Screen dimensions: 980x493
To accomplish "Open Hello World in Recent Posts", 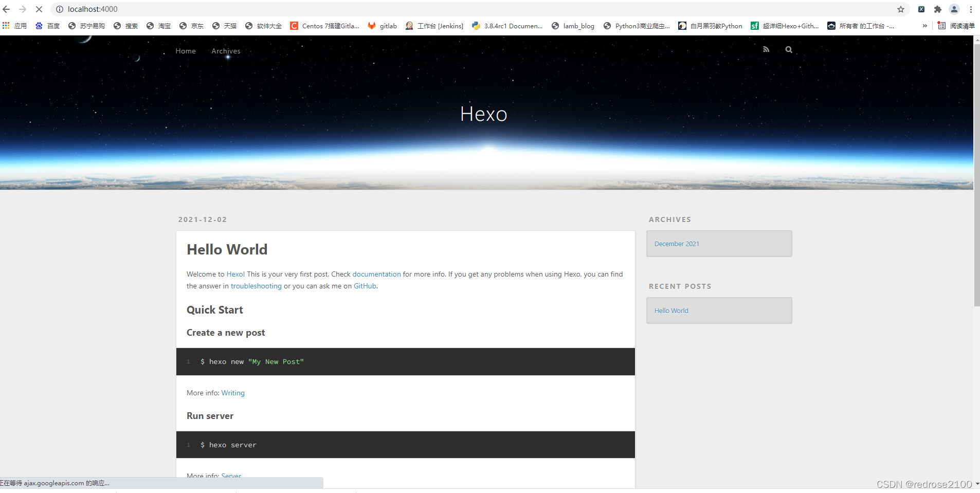I will 672,311.
